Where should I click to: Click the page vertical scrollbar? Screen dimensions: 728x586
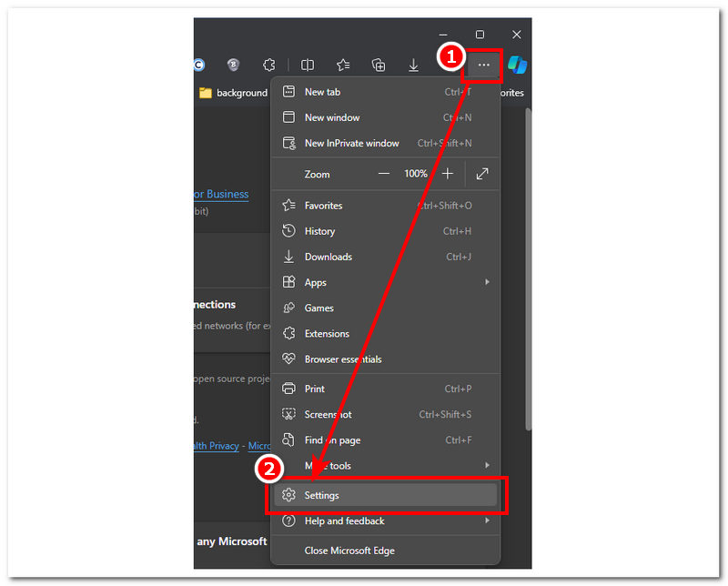click(x=528, y=269)
